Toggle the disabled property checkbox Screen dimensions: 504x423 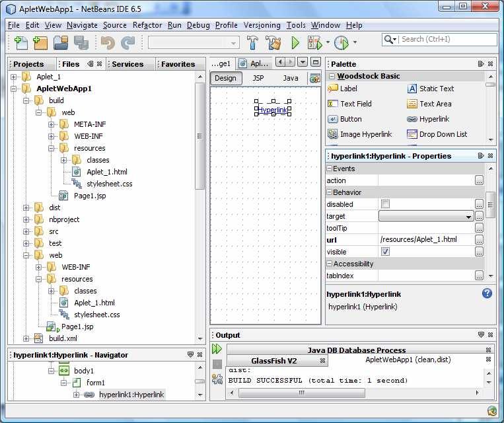coord(385,204)
